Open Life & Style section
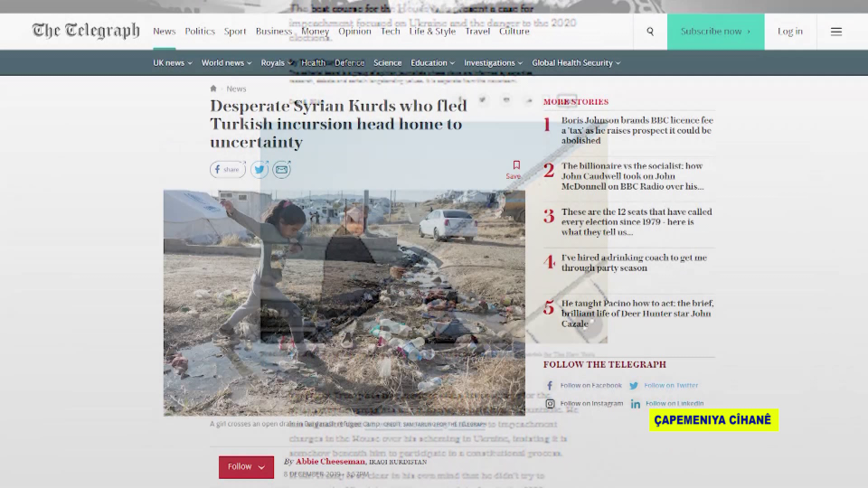Screen dimensions: 868x488 (x=432, y=32)
